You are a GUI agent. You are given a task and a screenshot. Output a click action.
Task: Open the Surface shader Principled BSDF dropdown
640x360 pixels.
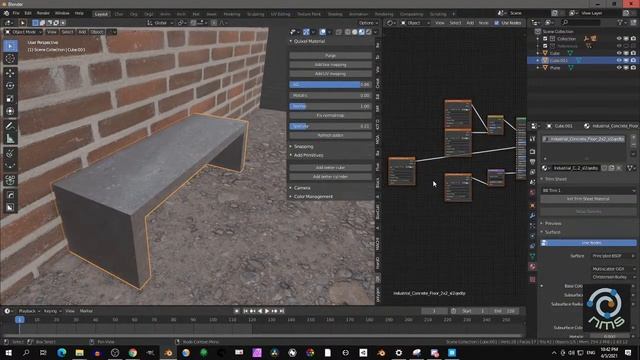(613, 256)
